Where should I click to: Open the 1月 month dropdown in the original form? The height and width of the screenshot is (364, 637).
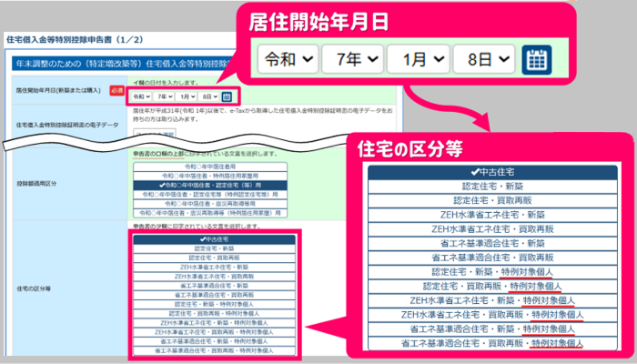point(187,96)
